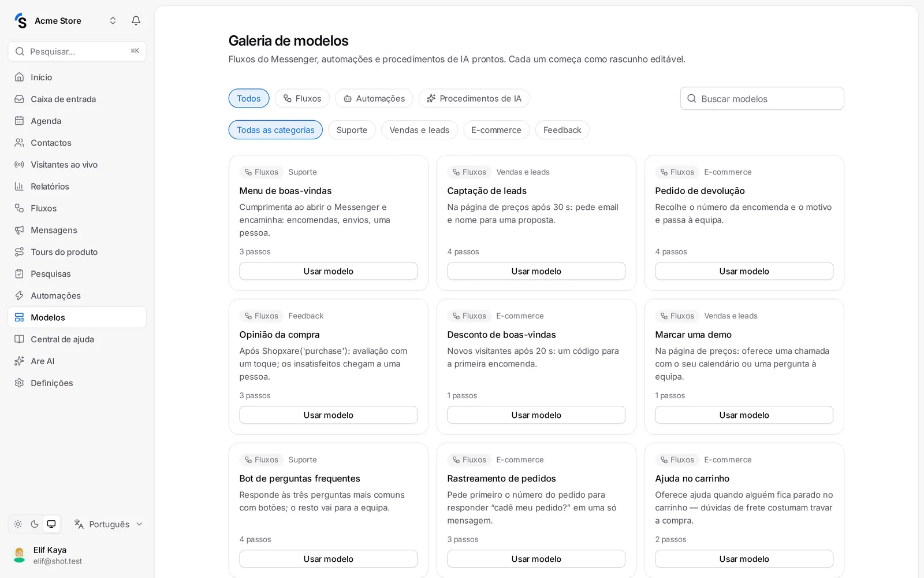Open the Contactos people icon

pos(19,143)
